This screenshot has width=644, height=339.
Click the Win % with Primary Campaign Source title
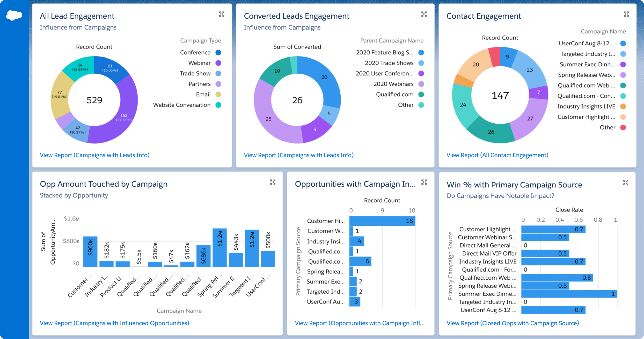[514, 185]
